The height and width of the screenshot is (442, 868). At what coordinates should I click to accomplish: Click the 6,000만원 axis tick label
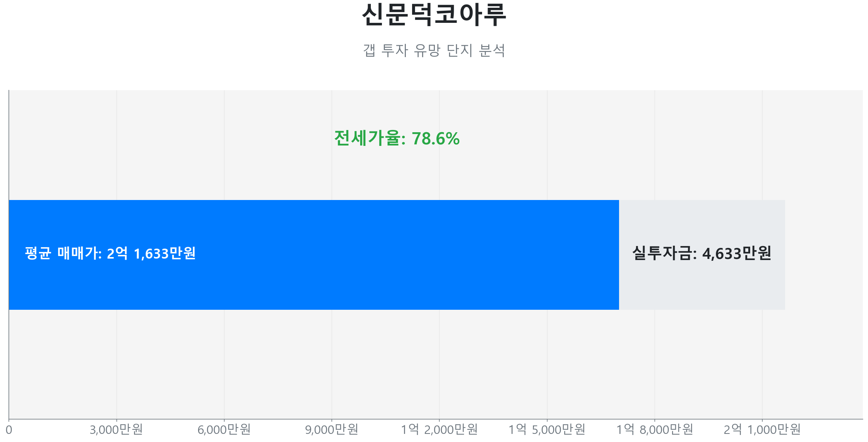click(224, 429)
